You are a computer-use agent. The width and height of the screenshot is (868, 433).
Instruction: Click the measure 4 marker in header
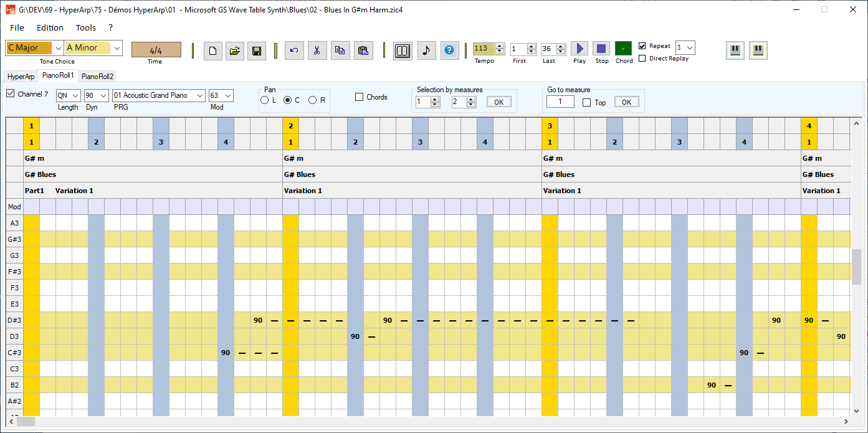(x=809, y=126)
